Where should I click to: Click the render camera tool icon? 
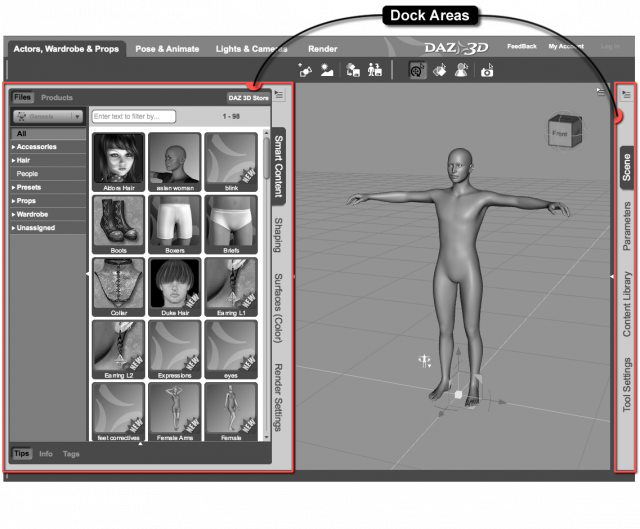(487, 70)
